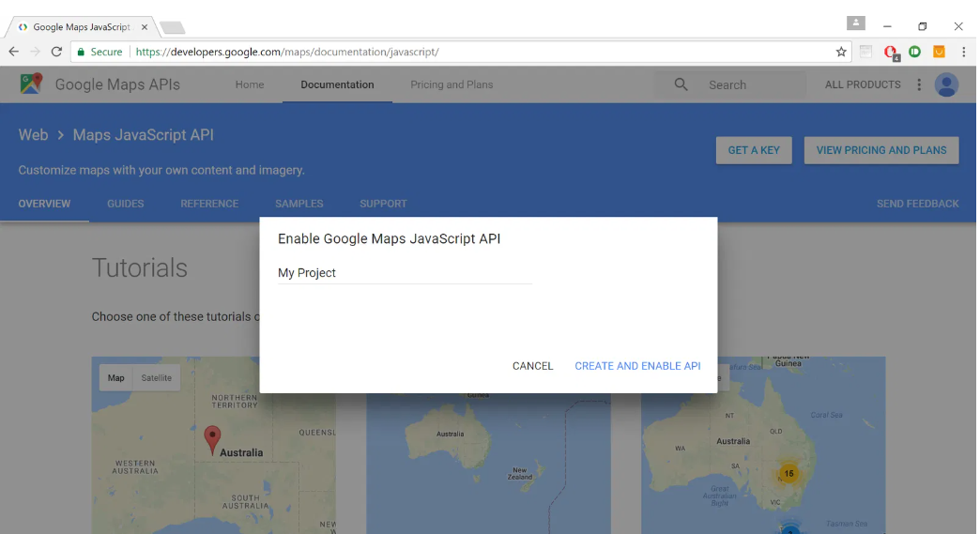The image size is (980, 534).
Task: Bookmark this page with the star icon
Action: (841, 52)
